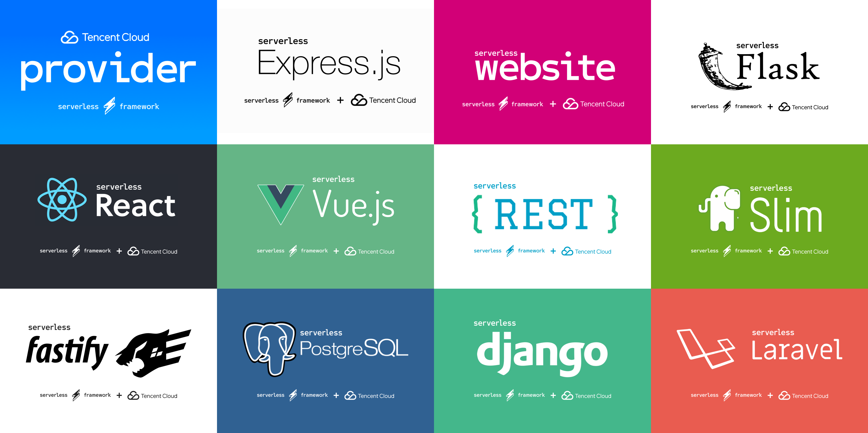The height and width of the screenshot is (433, 868).
Task: Toggle the serverless REST component
Action: tap(542, 216)
